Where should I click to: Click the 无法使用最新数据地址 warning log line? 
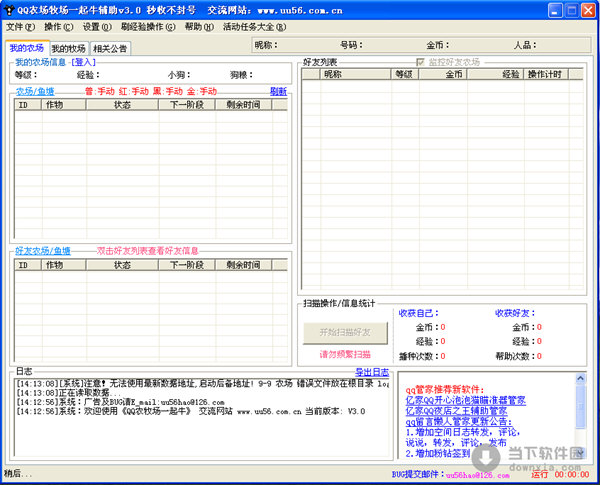click(x=202, y=384)
